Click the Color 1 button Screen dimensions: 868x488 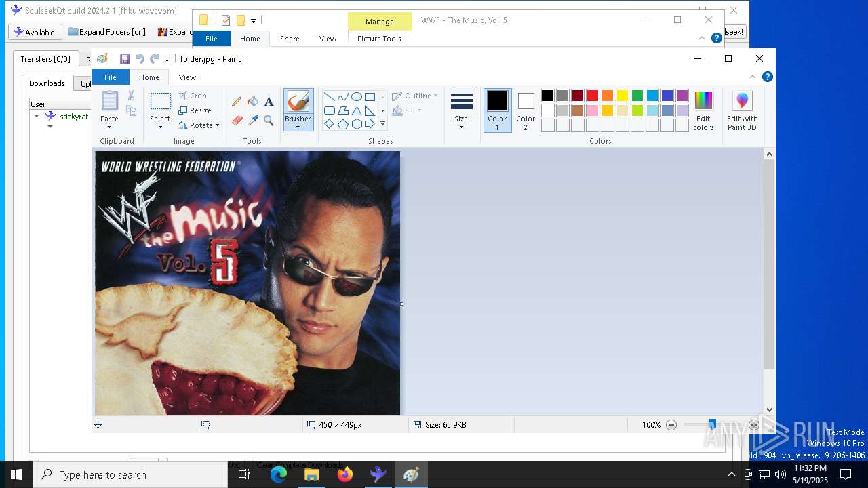tap(497, 110)
